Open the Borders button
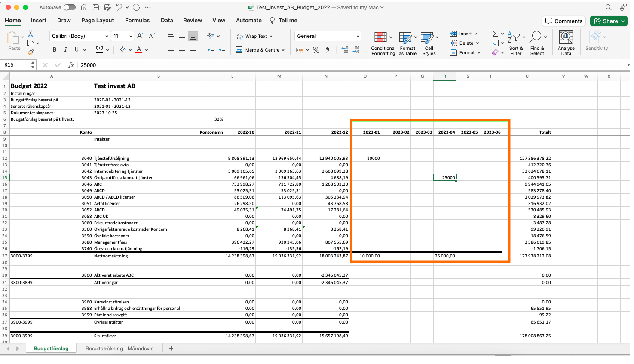Screen dimensions: 634x364 [x=99, y=50]
